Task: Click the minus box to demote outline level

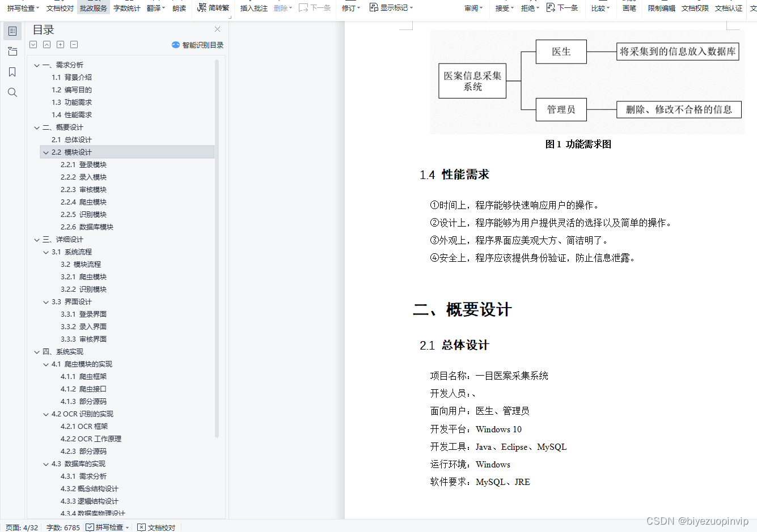Action: point(74,44)
